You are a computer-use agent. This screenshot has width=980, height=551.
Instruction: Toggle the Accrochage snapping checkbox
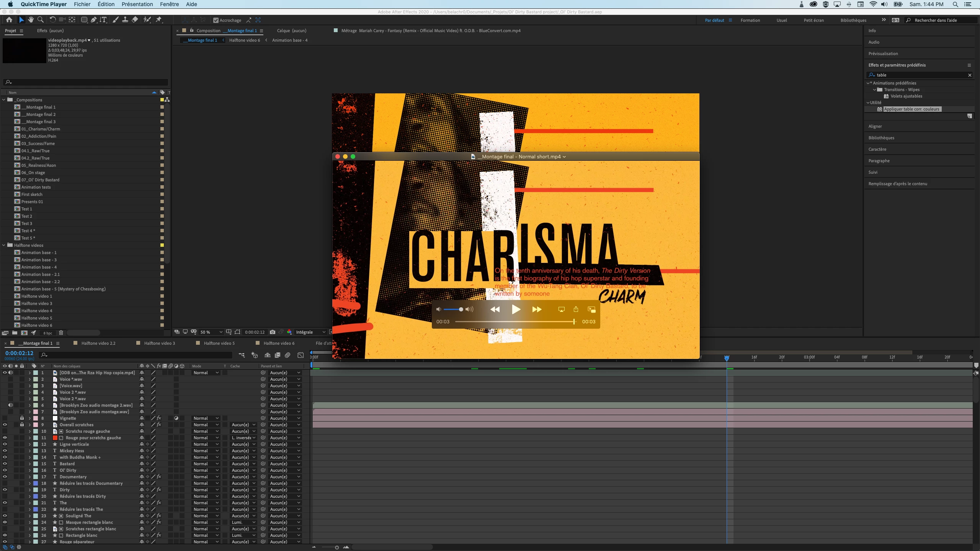pos(216,20)
